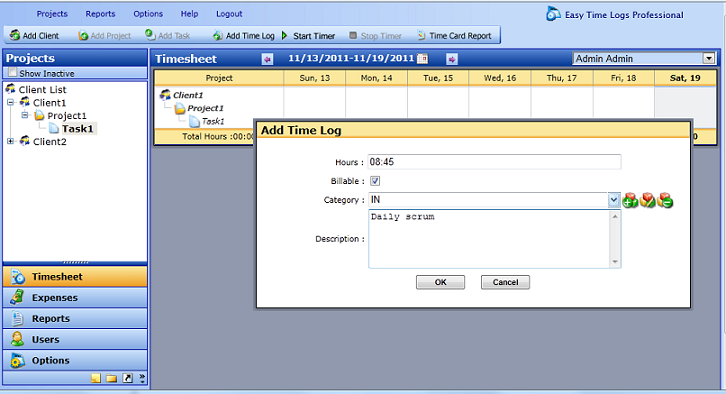Viewport: 726px width, 394px height.
Task: Switch to the Timesheet sidebar section
Action: click(75, 276)
